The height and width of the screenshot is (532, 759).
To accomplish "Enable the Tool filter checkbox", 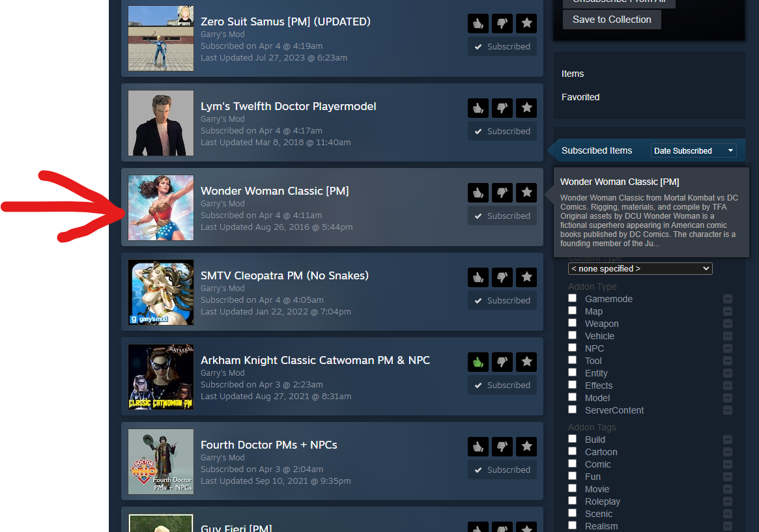I will coord(572,360).
